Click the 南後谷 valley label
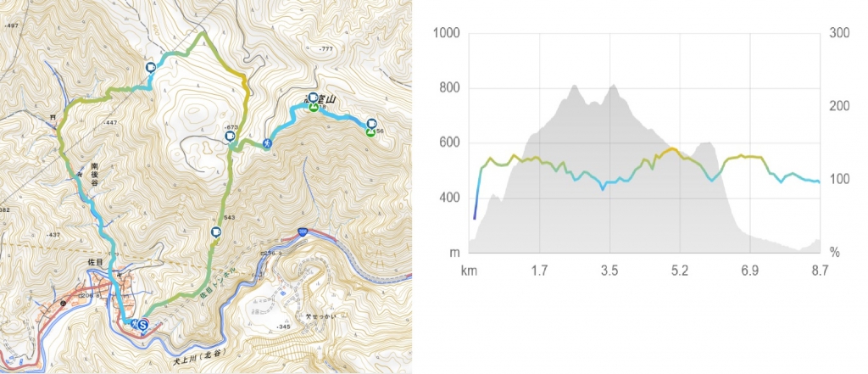The image size is (868, 374). pyautogui.click(x=96, y=174)
